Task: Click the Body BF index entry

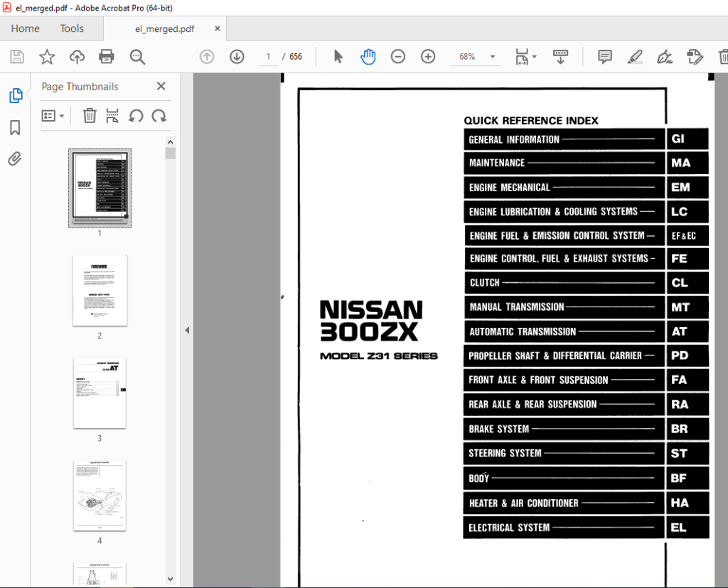Action: tap(586, 478)
